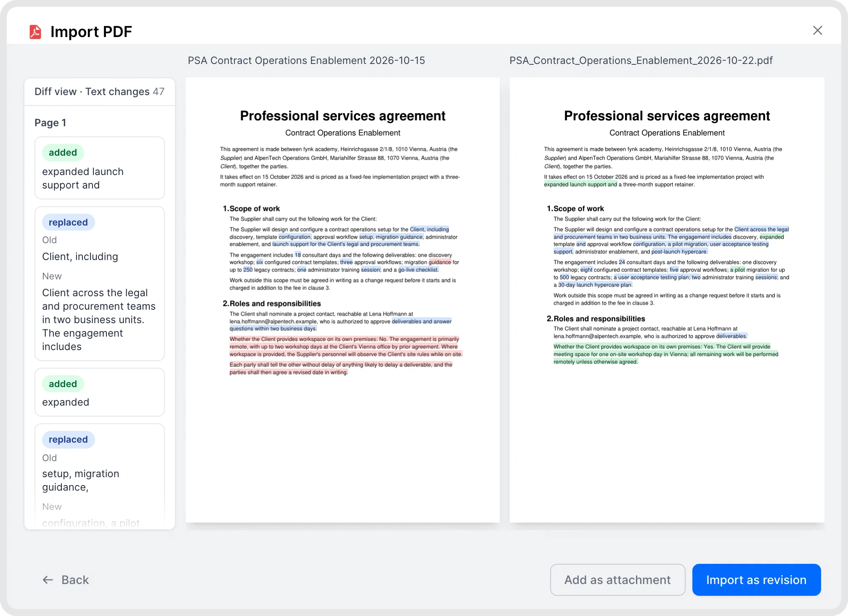
Task: Click Import as revision button
Action: click(756, 580)
